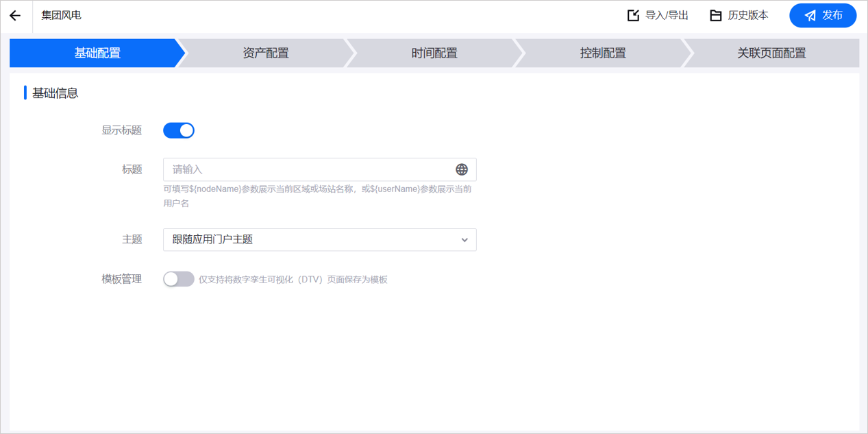Viewport: 868px width, 434px height.
Task: Click the import/export icon next to 导入/导出
Action: click(633, 16)
